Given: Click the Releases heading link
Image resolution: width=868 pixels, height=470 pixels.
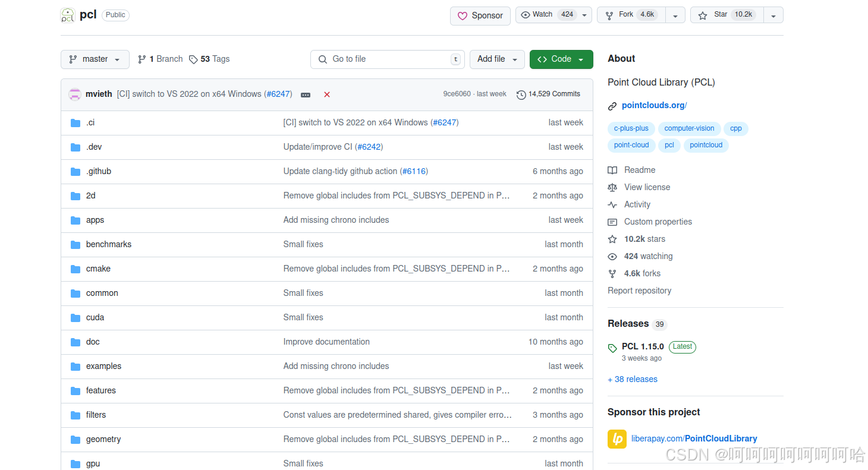Looking at the screenshot, I should tap(628, 324).
